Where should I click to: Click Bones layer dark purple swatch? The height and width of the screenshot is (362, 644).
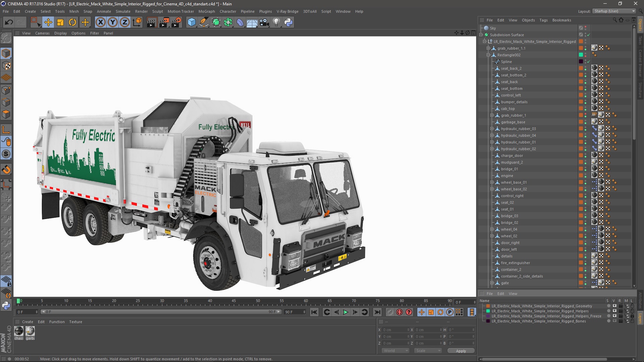tap(488, 321)
